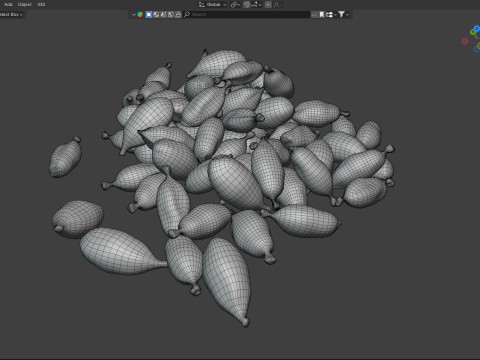Screen dimensions: 480x360
Task: Select the isolated leftmost balloon mesh
Action: click(x=65, y=157)
